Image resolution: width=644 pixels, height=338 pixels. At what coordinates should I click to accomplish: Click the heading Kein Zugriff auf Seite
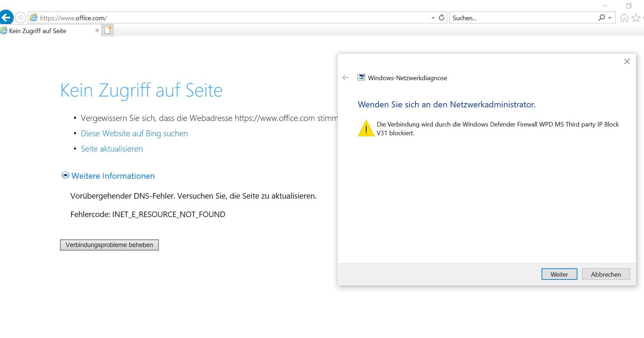pyautogui.click(x=141, y=90)
